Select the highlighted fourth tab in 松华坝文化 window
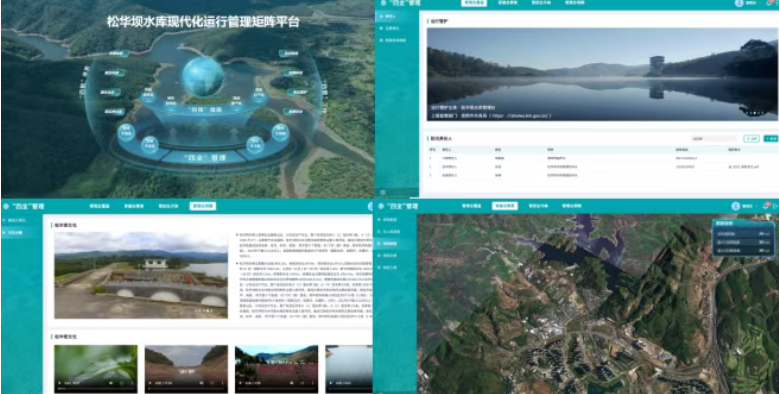 pyautogui.click(x=203, y=206)
